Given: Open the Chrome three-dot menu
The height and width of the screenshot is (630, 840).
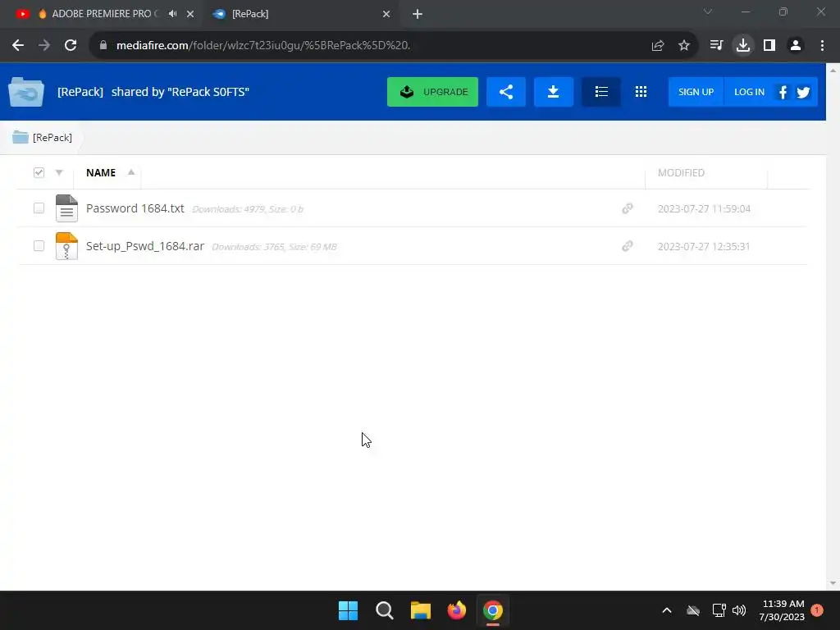Looking at the screenshot, I should (x=822, y=46).
